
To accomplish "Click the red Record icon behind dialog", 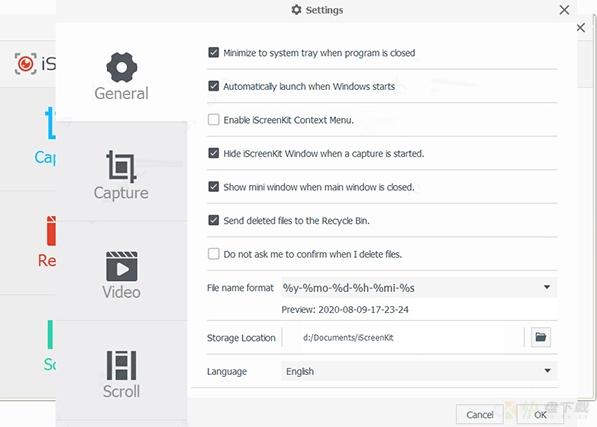I will 51,231.
